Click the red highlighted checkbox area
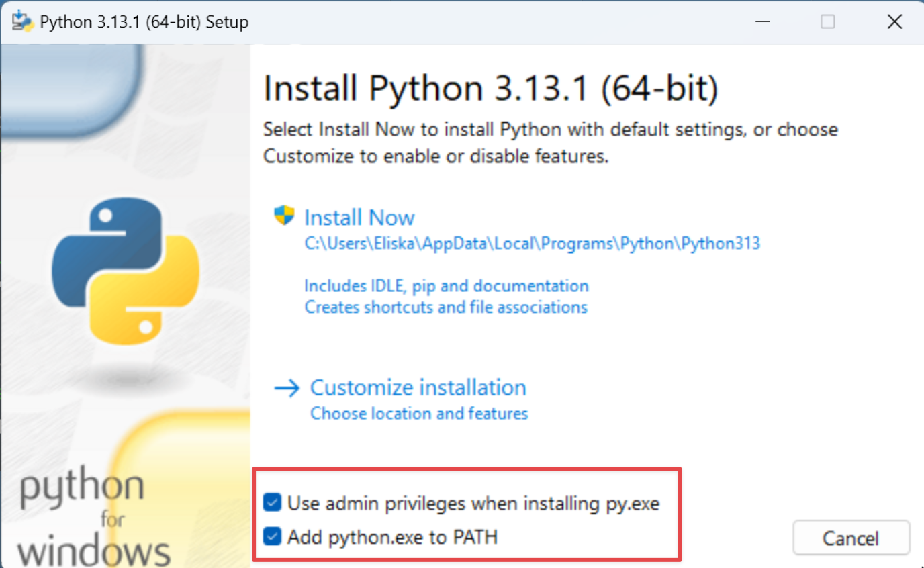924x568 pixels. (467, 514)
